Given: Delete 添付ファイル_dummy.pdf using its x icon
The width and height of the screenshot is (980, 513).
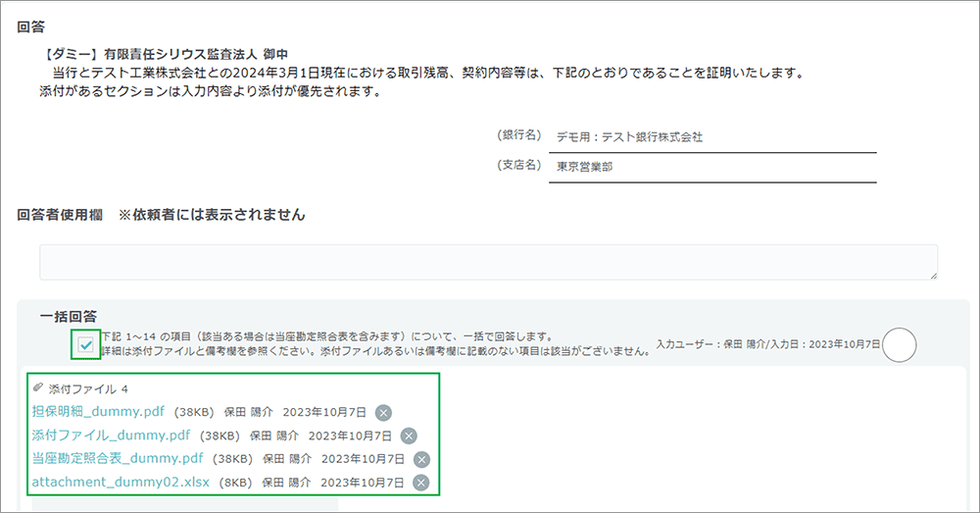Looking at the screenshot, I should click(x=409, y=436).
